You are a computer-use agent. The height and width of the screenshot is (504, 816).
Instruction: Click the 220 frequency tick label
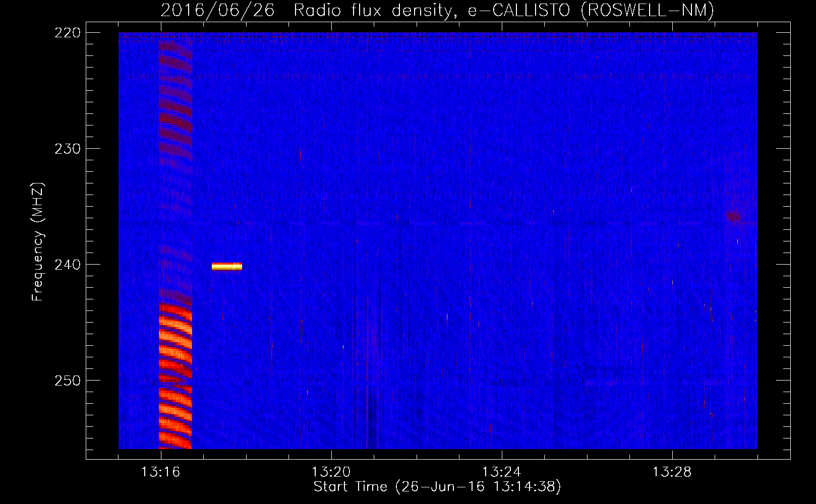tap(68, 33)
